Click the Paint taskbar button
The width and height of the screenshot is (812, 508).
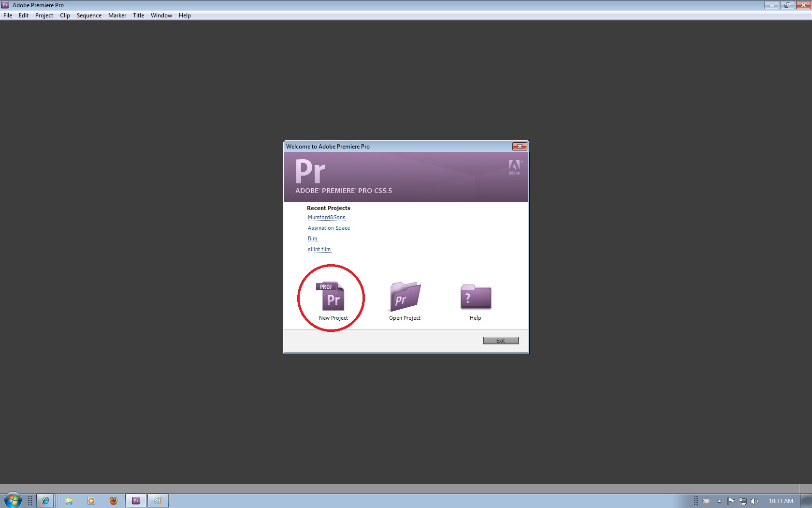coord(158,501)
